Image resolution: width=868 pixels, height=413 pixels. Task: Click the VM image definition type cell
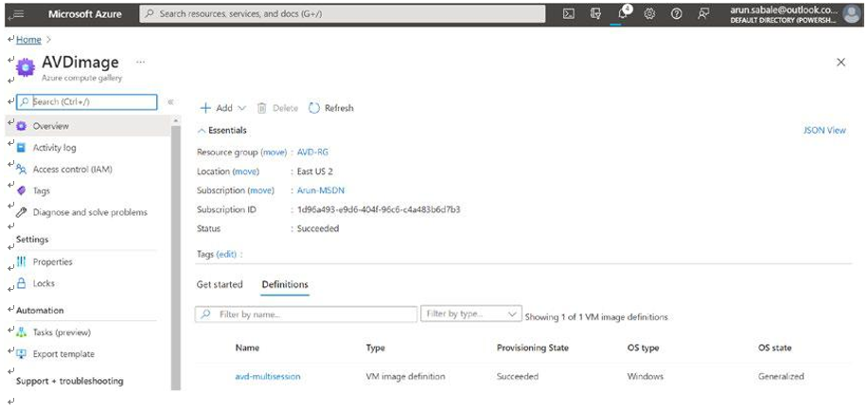(405, 376)
